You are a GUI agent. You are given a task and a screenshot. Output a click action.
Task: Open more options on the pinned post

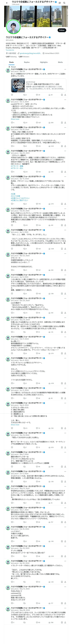[65, 69]
